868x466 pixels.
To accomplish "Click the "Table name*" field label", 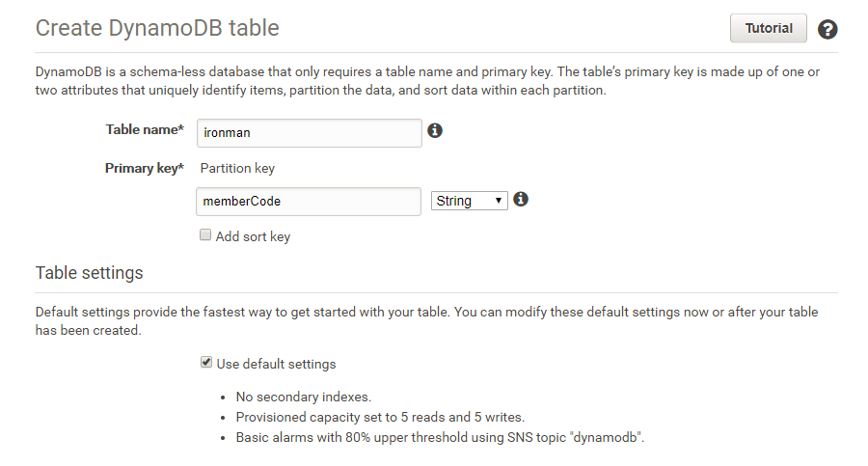I will pyautogui.click(x=144, y=130).
